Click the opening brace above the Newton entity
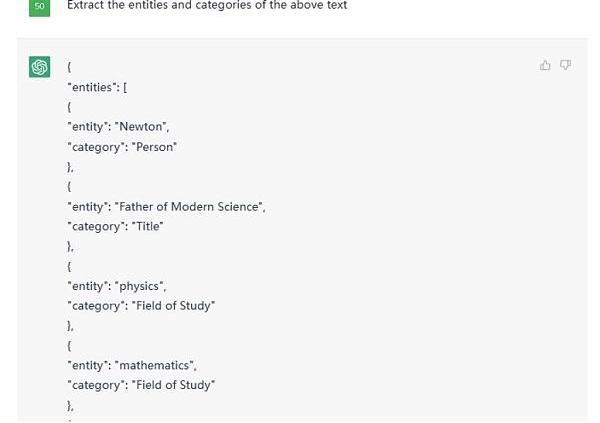This screenshot has width=600, height=423. click(x=69, y=107)
